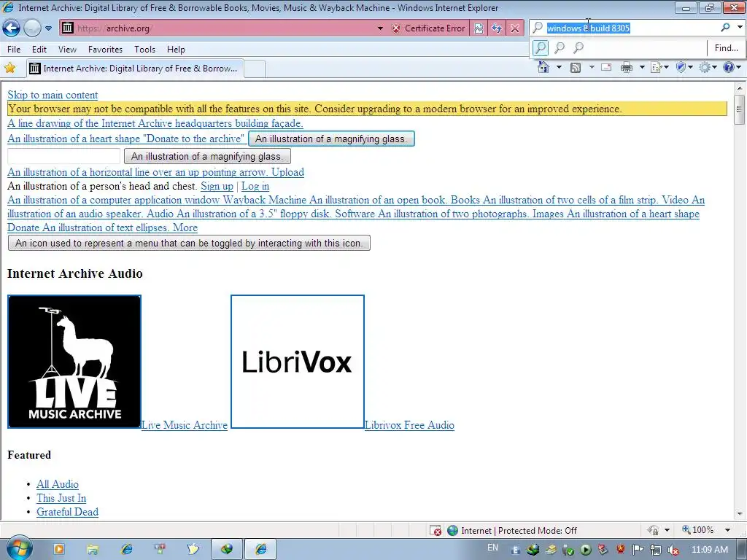Open the Page menu icon
The image size is (747, 560).
[x=659, y=68]
